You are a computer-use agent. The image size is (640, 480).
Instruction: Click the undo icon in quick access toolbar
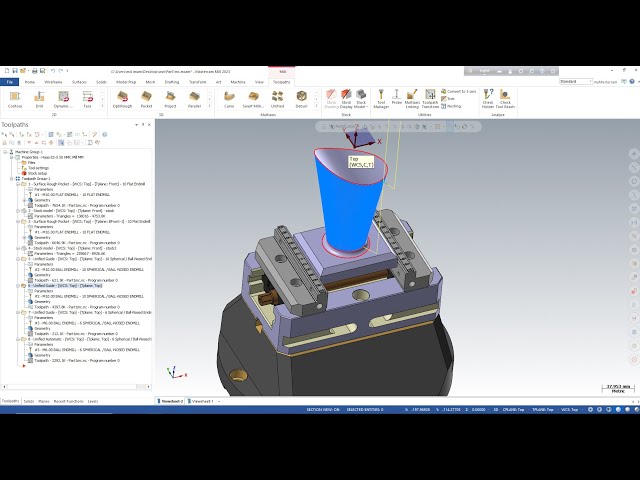coord(53,71)
